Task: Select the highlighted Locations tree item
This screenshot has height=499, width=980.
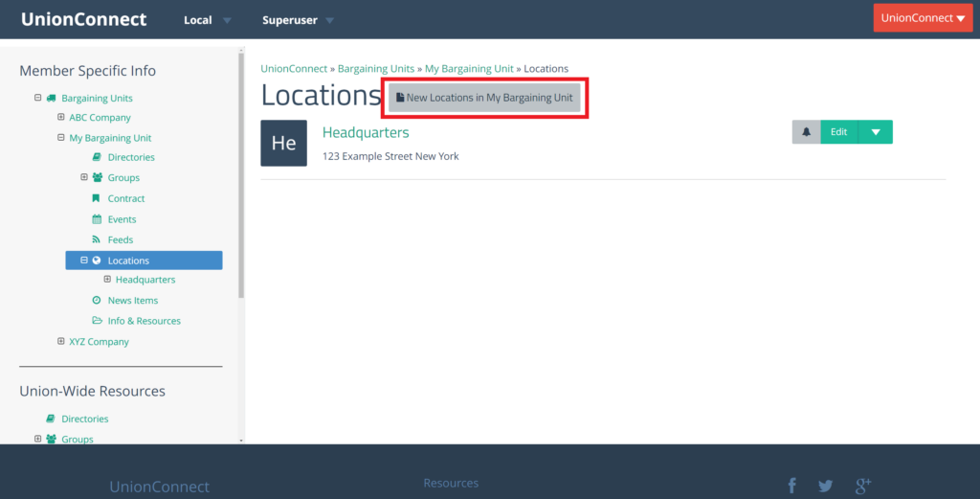Action: click(x=144, y=261)
